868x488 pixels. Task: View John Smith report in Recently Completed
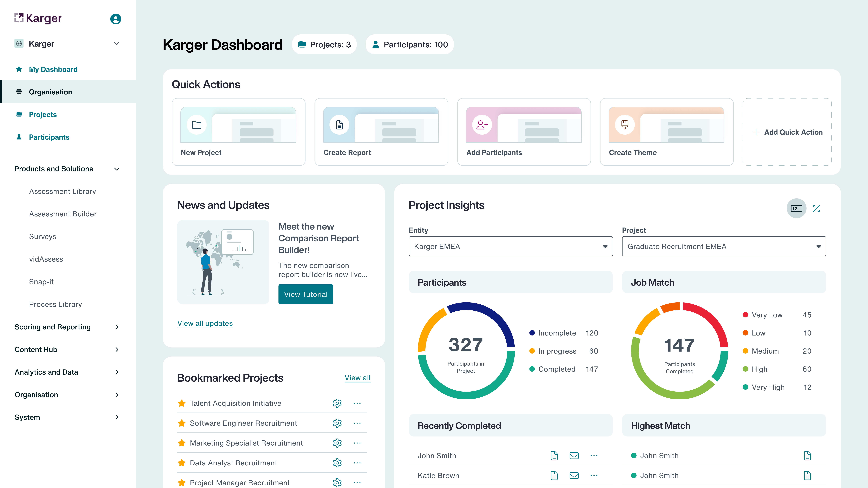554,456
